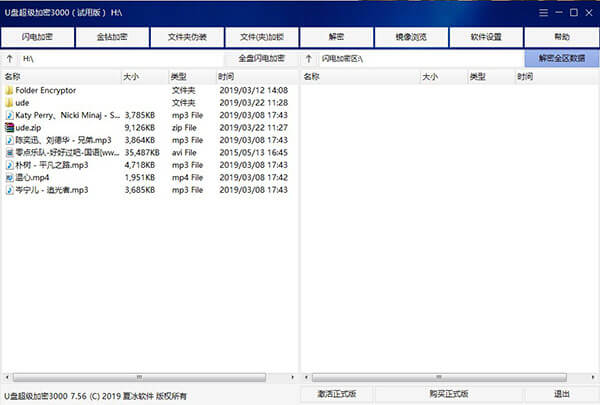Click the "zip File" type cell

coord(184,127)
